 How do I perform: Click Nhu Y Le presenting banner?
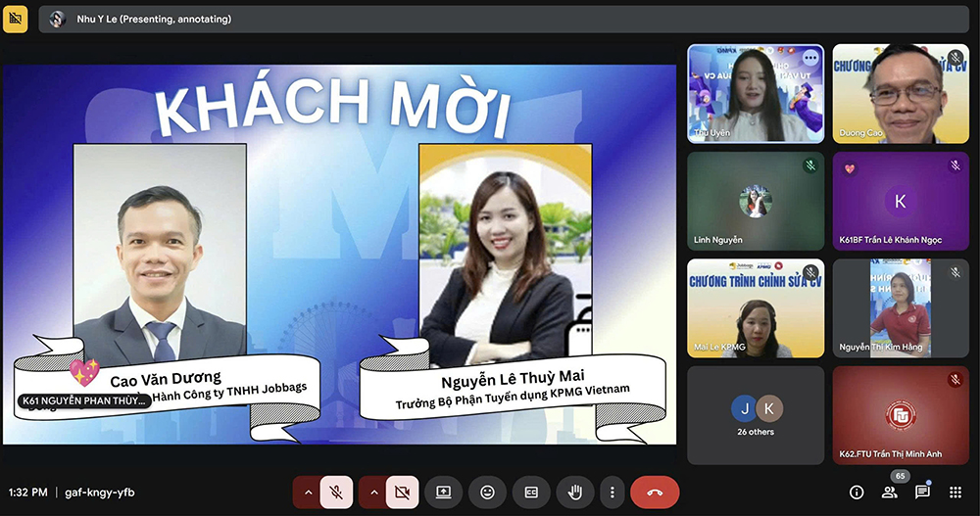504,20
